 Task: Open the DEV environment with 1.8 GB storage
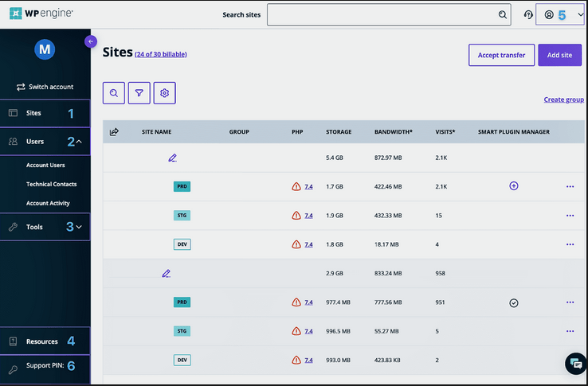pyautogui.click(x=182, y=244)
